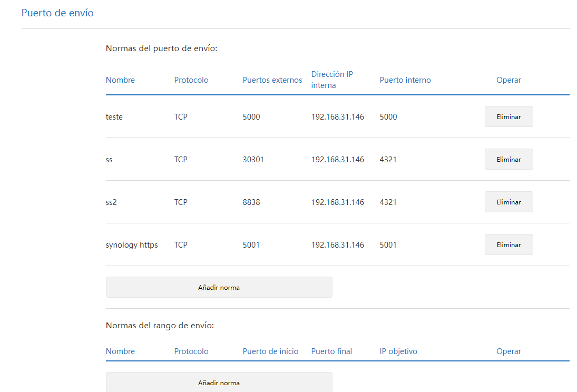577x392 pixels.
Task: Delete the synology https rule
Action: [x=508, y=244]
